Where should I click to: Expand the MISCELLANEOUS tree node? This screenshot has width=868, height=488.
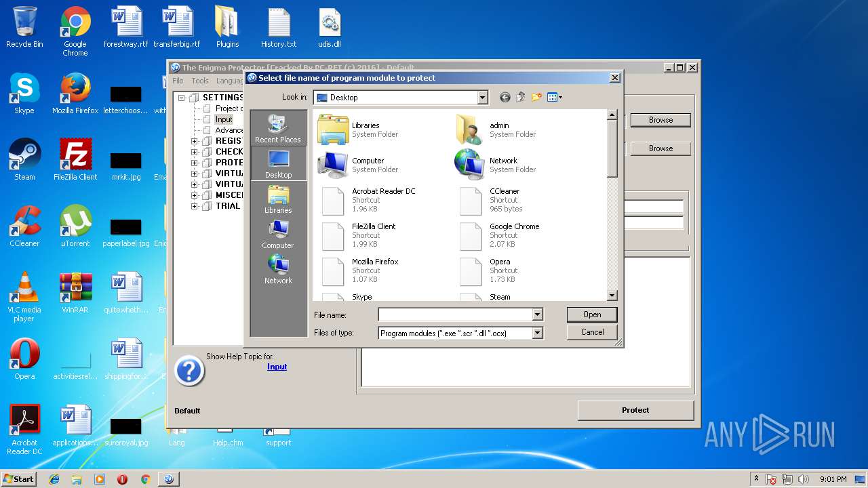(x=194, y=195)
